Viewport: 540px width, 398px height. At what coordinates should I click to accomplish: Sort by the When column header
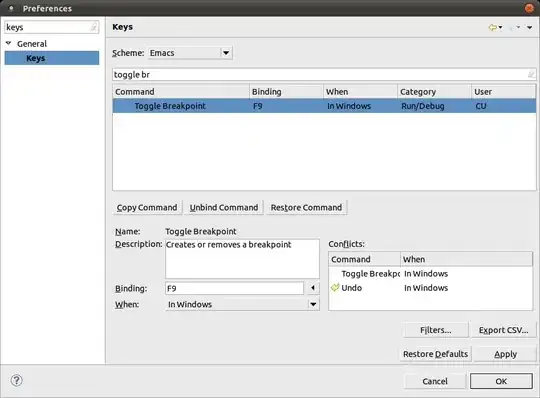[360, 92]
